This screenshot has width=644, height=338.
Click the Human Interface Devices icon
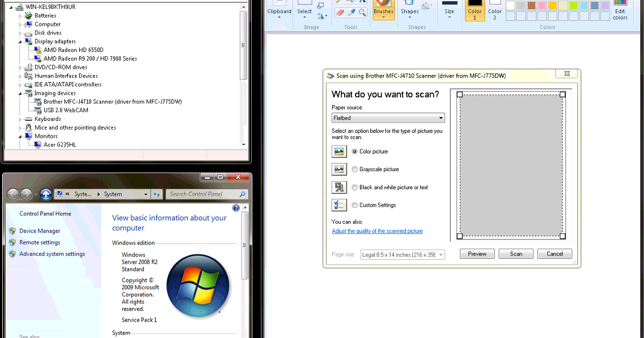click(28, 76)
